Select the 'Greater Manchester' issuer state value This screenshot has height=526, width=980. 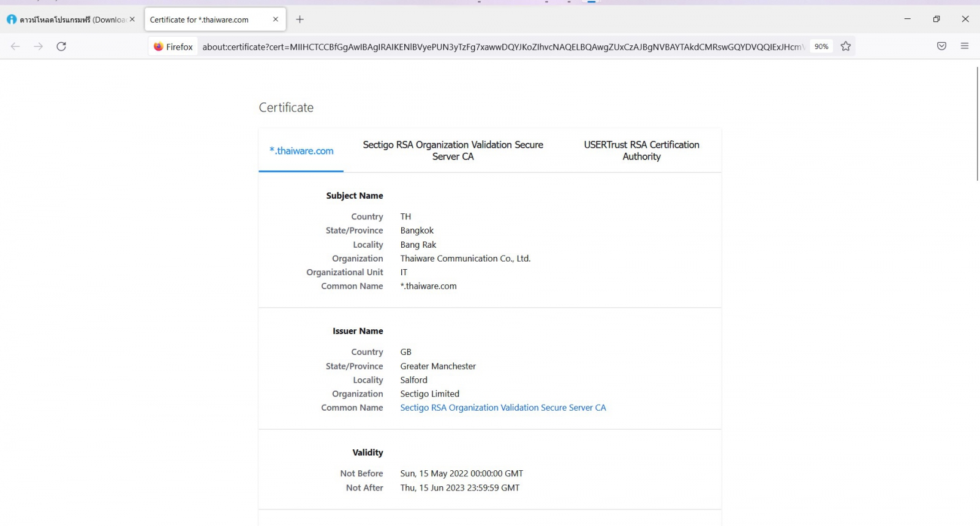coord(438,367)
